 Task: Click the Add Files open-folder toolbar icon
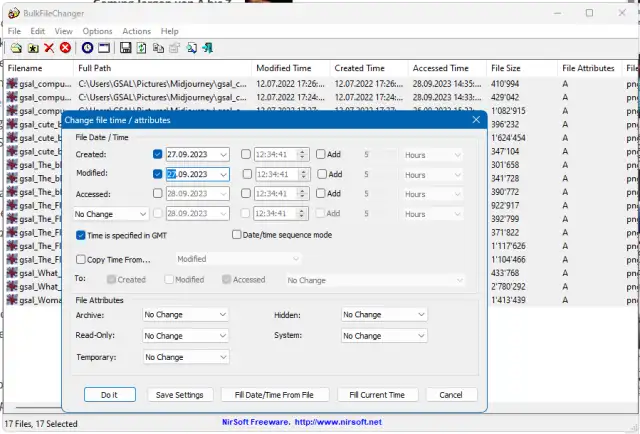click(x=14, y=47)
